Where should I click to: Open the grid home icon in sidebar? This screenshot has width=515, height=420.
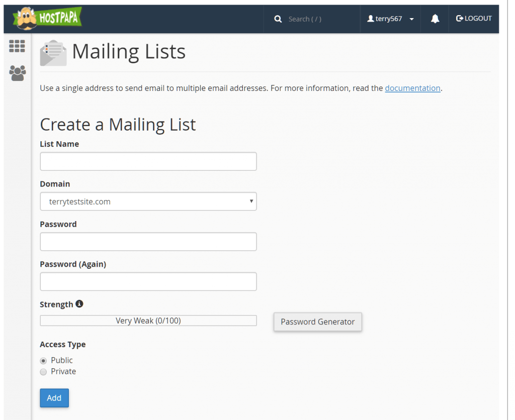[x=17, y=46]
